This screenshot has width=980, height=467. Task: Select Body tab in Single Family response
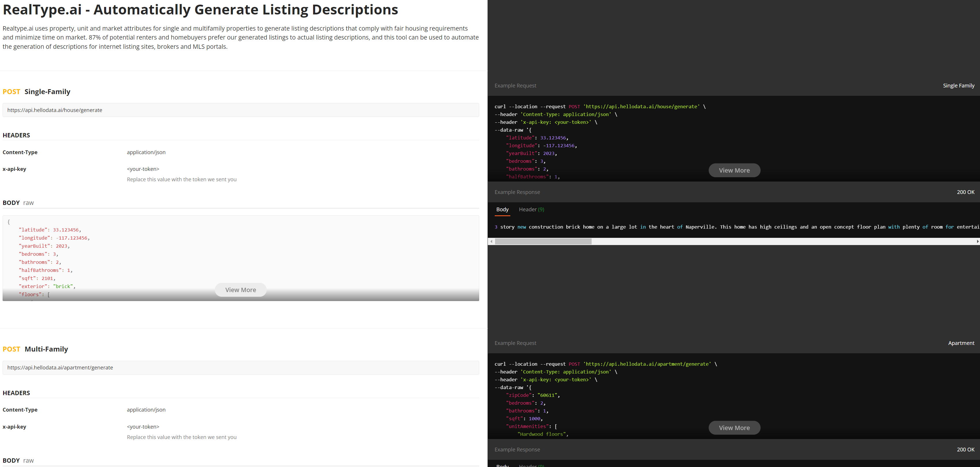pyautogui.click(x=502, y=210)
